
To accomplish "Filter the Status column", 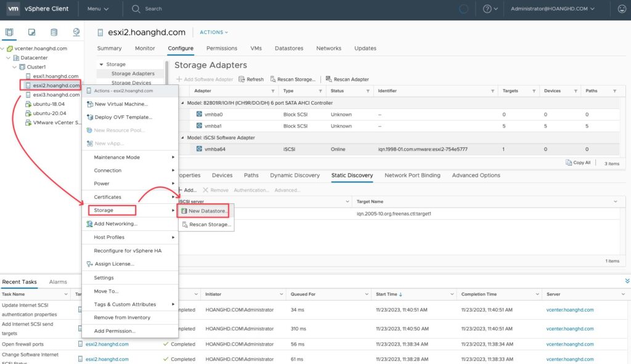I will click(368, 91).
